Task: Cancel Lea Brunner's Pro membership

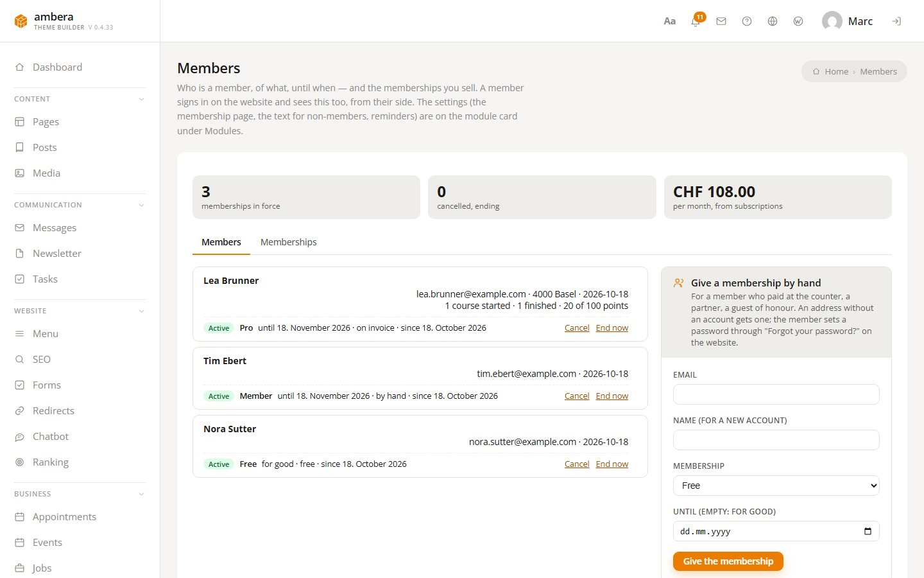Action: point(577,328)
